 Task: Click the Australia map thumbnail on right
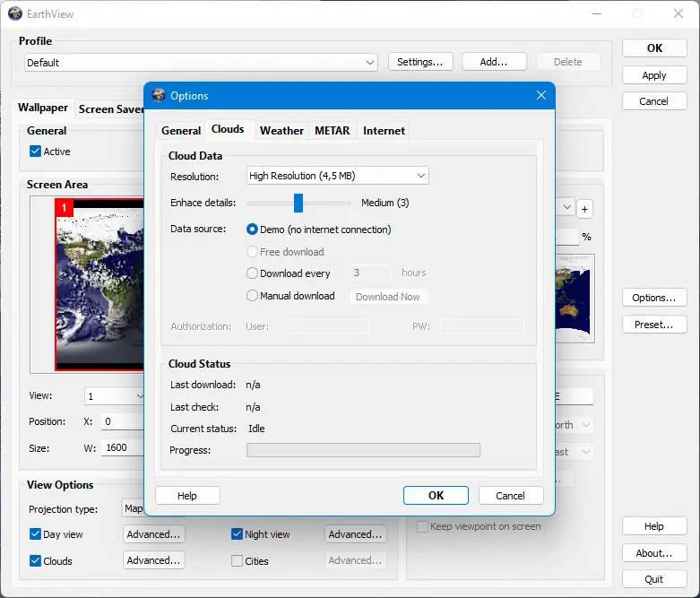pyautogui.click(x=575, y=299)
